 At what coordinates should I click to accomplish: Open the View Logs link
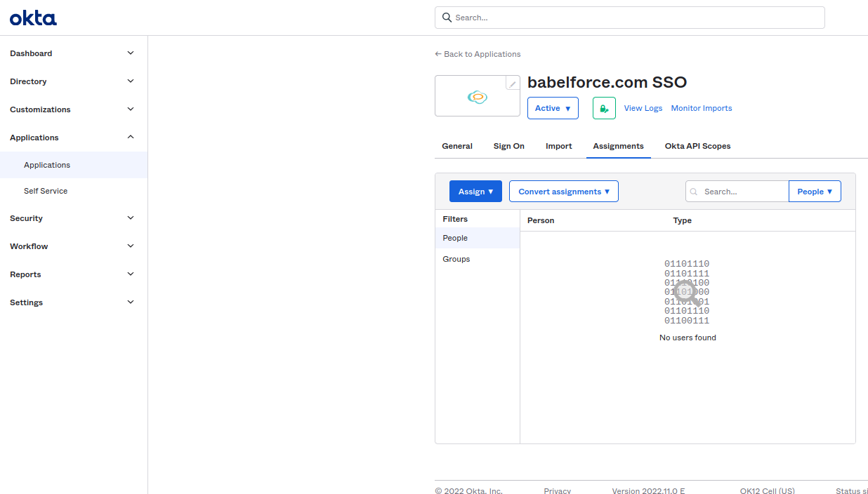643,108
